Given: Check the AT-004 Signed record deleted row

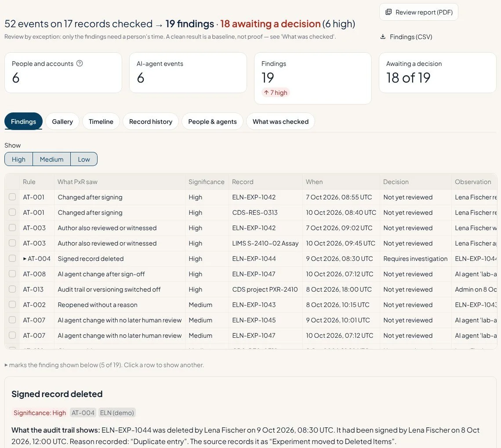Looking at the screenshot, I should pyautogui.click(x=12, y=258).
